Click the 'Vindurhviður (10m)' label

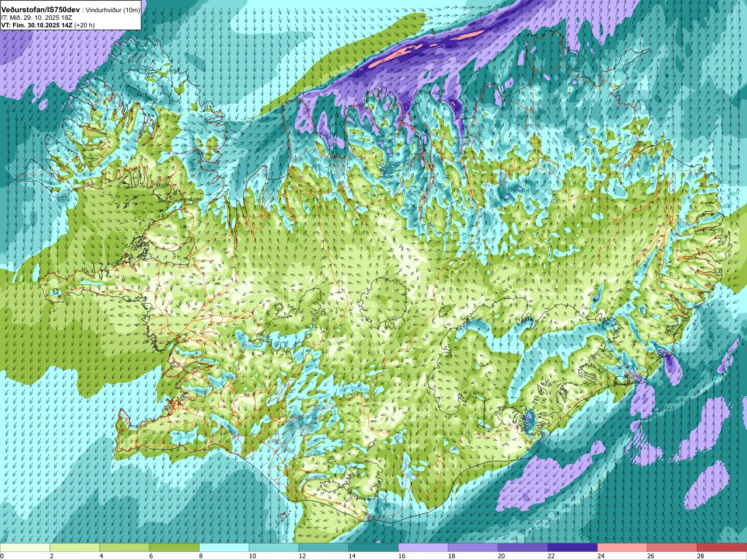113,10
